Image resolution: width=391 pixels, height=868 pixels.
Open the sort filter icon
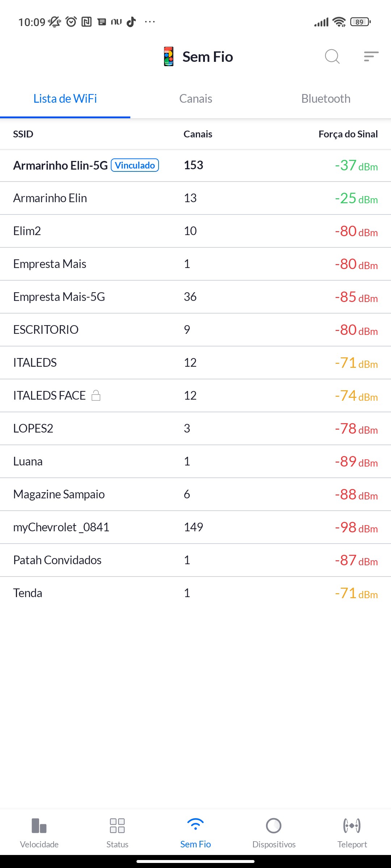tap(371, 56)
